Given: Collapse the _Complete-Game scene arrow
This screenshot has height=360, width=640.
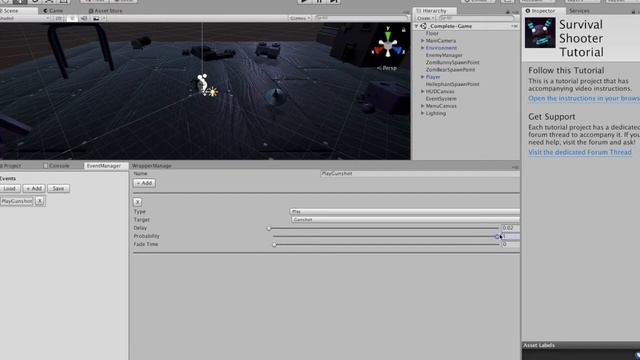Looking at the screenshot, I should [x=416, y=26].
